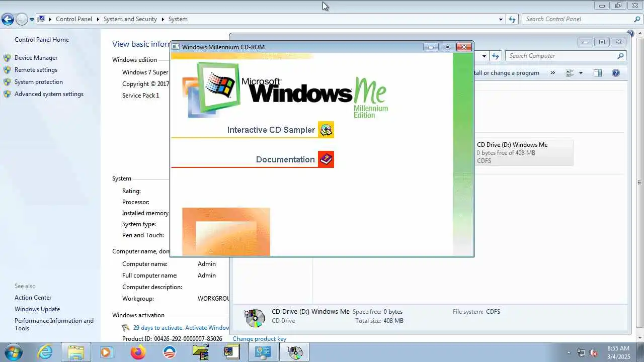Open Device Manager link

(x=36, y=58)
